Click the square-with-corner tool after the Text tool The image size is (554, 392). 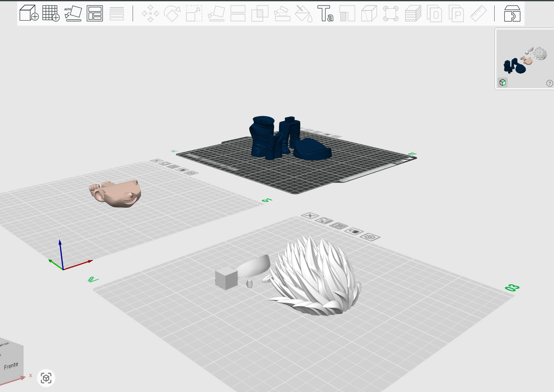click(x=347, y=13)
